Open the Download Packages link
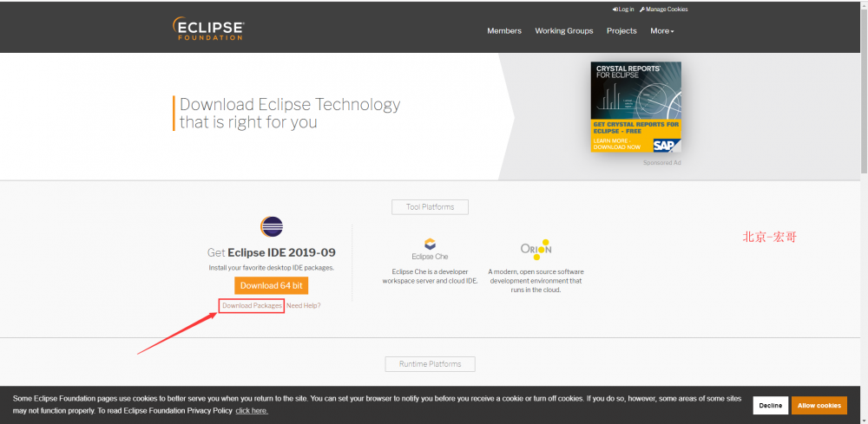868x424 pixels. (x=252, y=306)
